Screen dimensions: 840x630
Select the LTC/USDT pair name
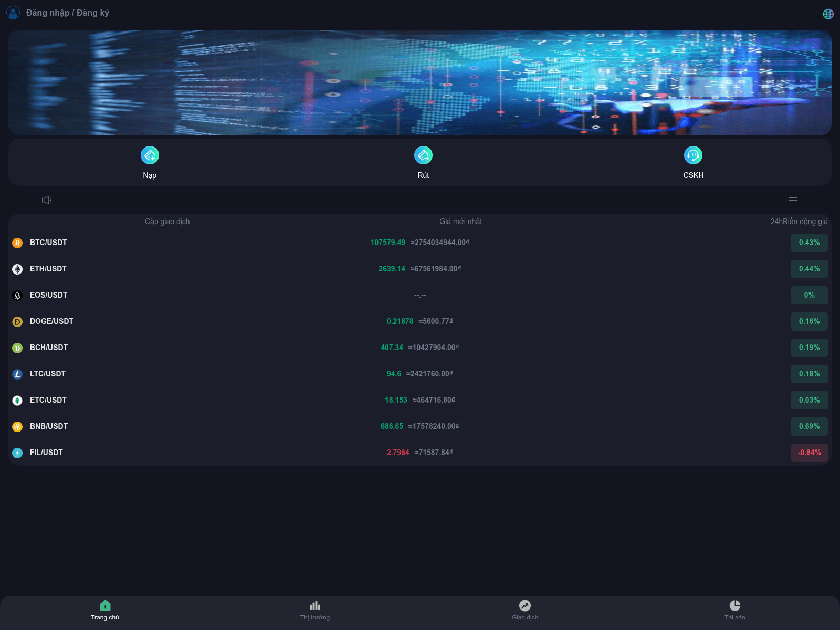[48, 374]
